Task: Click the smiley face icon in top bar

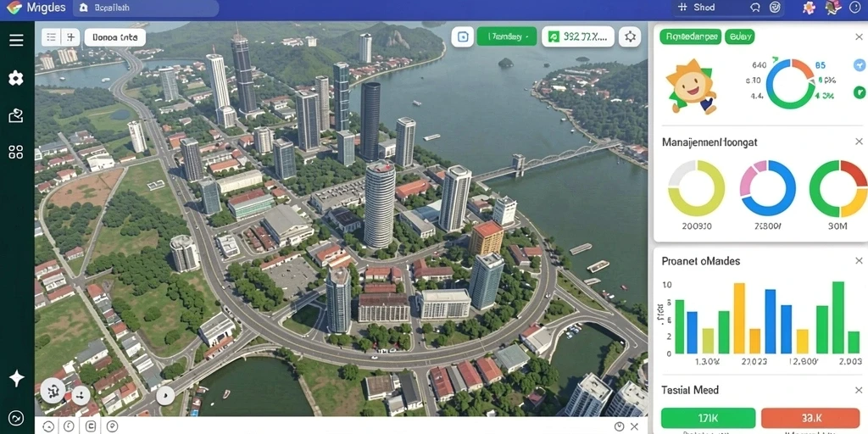Action: pos(775,8)
